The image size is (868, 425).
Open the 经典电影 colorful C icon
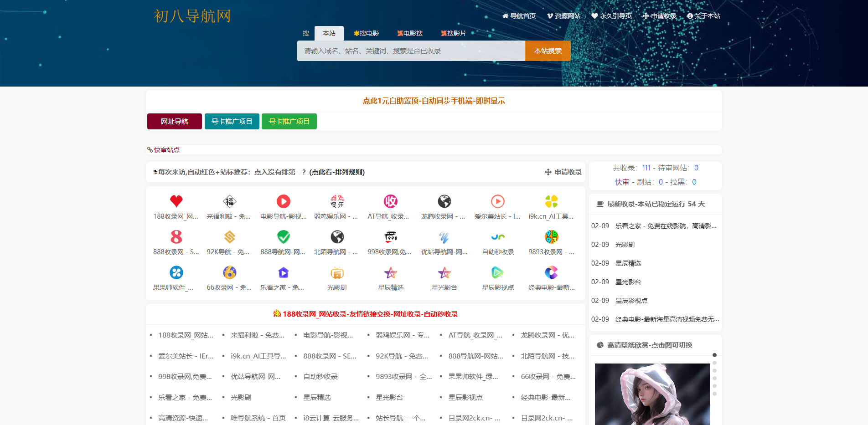coord(551,272)
